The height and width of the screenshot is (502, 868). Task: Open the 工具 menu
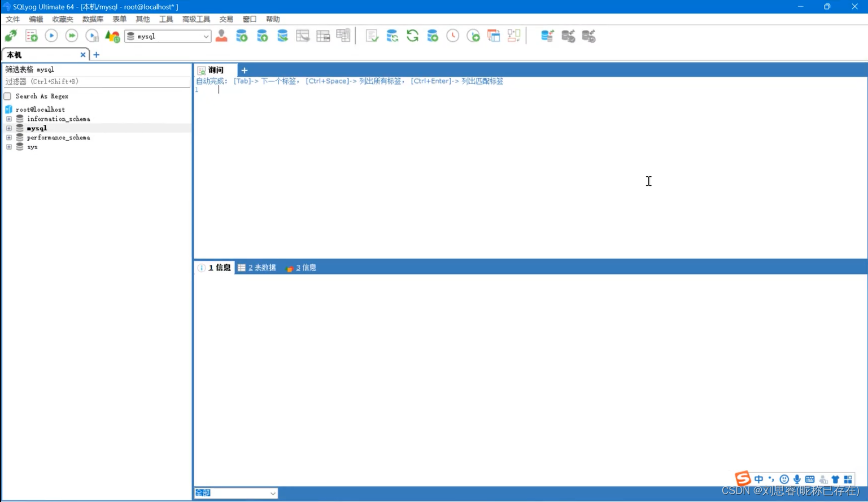point(166,19)
